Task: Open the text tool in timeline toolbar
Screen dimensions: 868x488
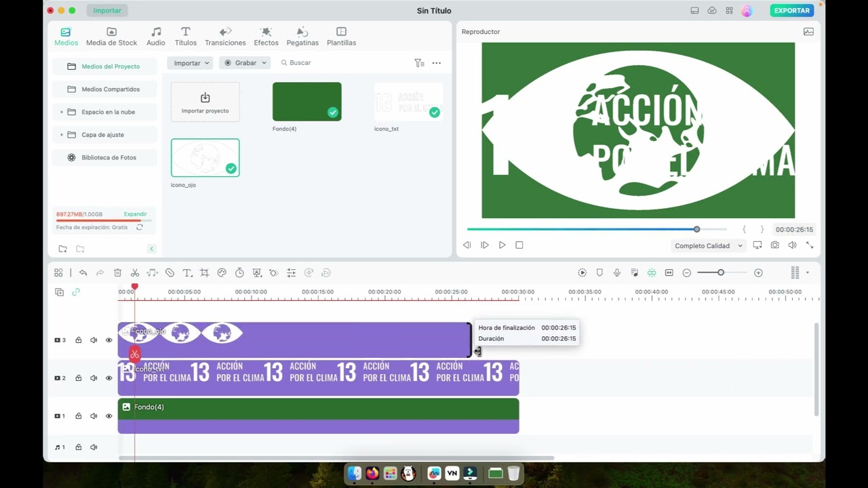Action: [x=187, y=272]
